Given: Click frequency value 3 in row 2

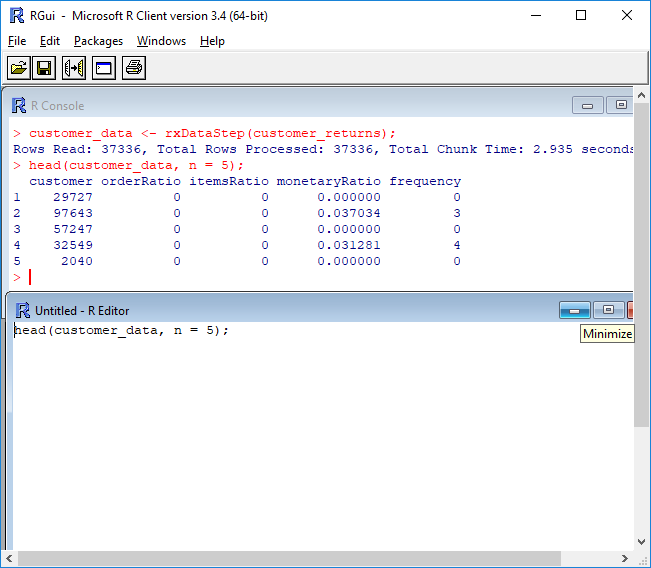Looking at the screenshot, I should pos(457,213).
